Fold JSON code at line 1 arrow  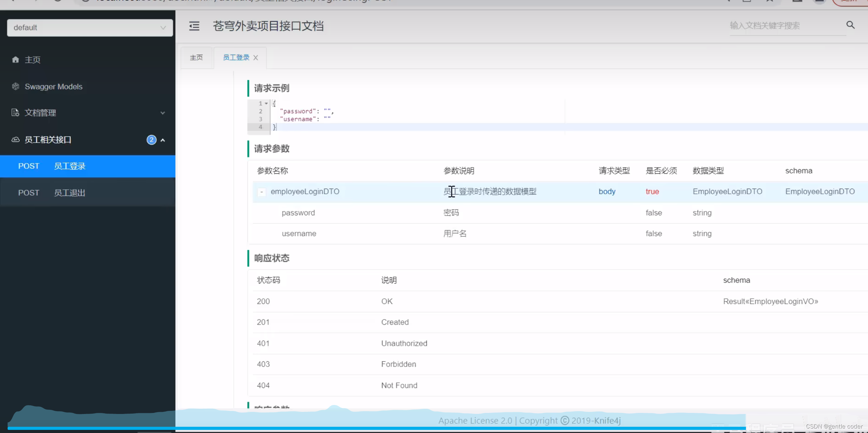pyautogui.click(x=266, y=103)
